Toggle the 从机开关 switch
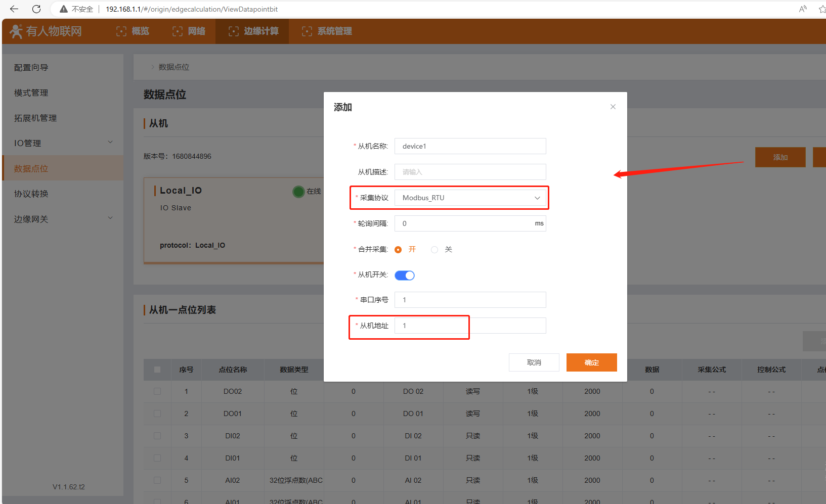This screenshot has height=504, width=826. 405,275
